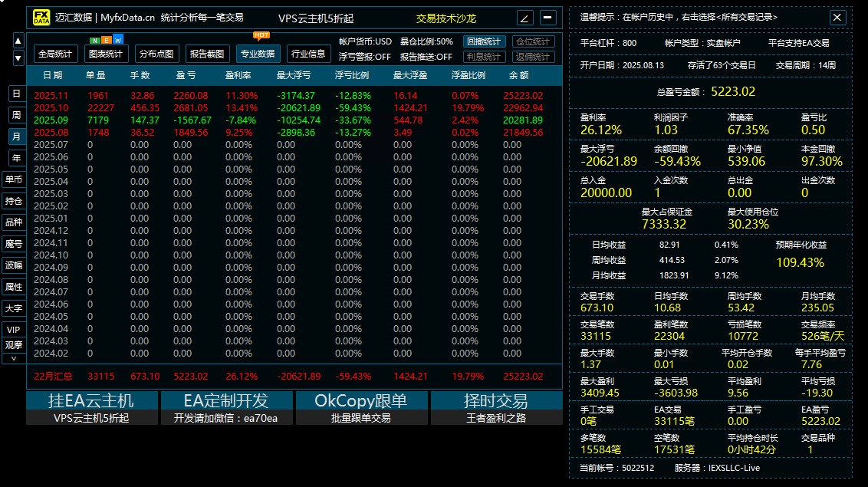The image size is (868, 487).
Task: Open the 图表统计 tab
Action: [x=106, y=54]
